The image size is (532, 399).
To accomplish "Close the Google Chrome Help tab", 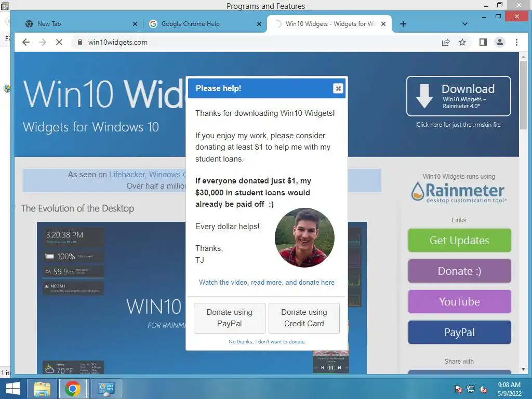I will click(x=259, y=24).
